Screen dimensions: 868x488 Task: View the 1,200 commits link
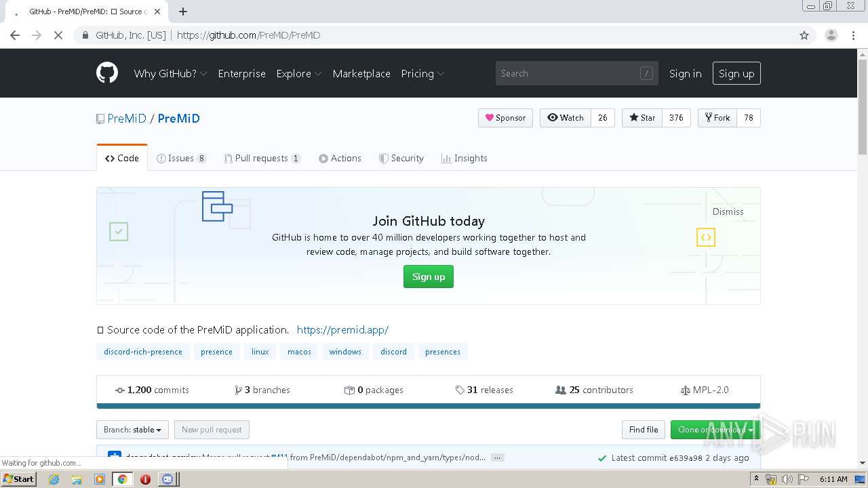coord(152,390)
